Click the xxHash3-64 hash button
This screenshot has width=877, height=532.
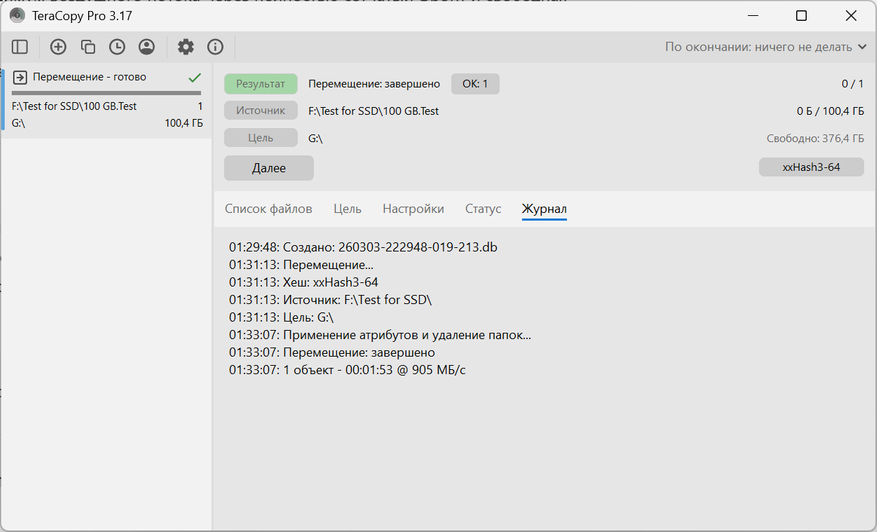point(812,167)
